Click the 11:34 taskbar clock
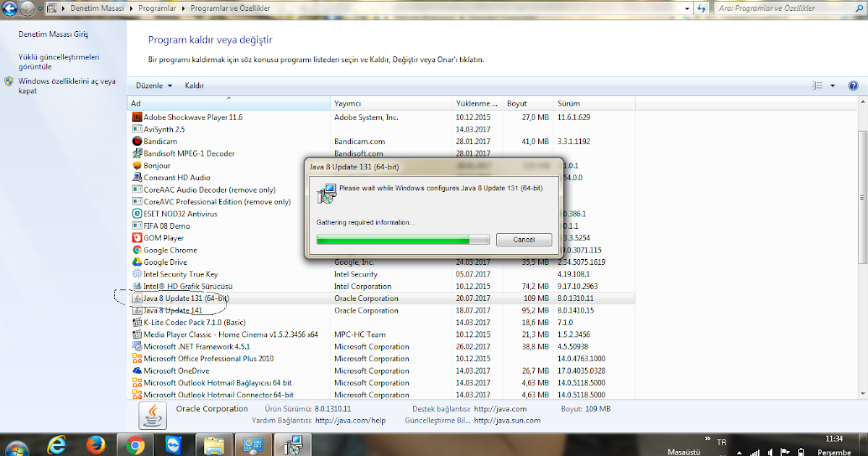The height and width of the screenshot is (456, 868). click(834, 439)
